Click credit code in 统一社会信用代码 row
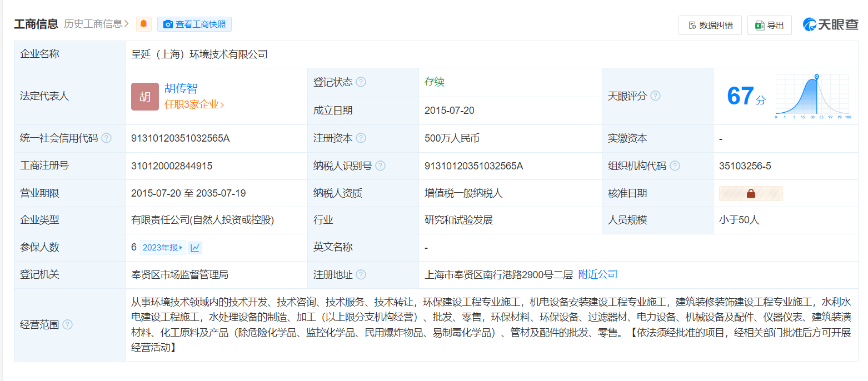Viewport: 868px width, 381px height. 181,138
